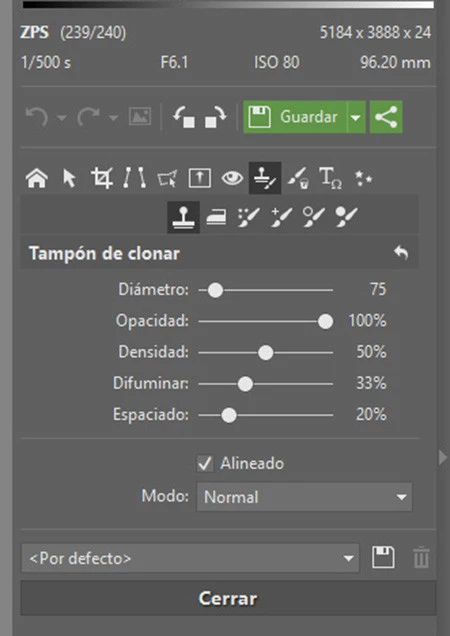Open the Guardar dropdown arrow

coord(356,117)
